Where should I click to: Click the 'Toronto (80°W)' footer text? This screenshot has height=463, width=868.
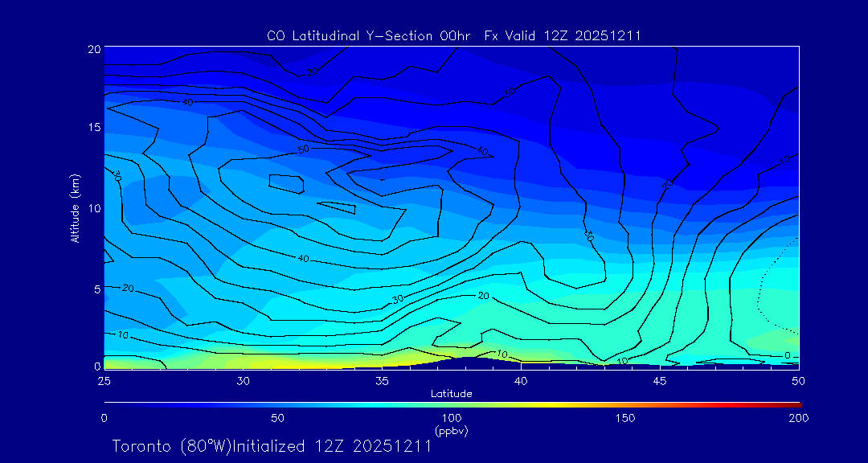tap(170, 446)
